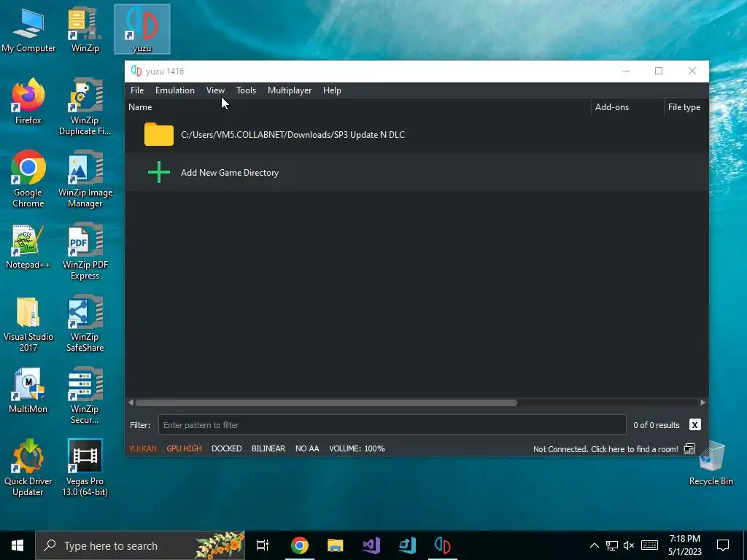
Task: Click the filter pattern input field
Action: [392, 425]
